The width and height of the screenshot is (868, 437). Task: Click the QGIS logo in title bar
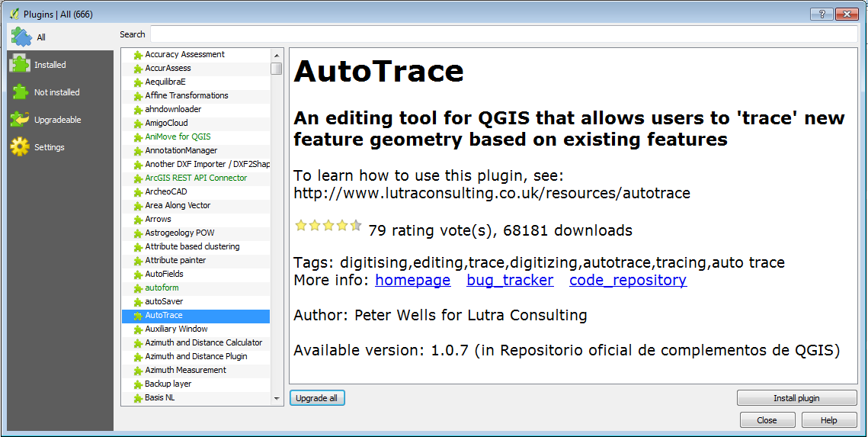point(15,14)
